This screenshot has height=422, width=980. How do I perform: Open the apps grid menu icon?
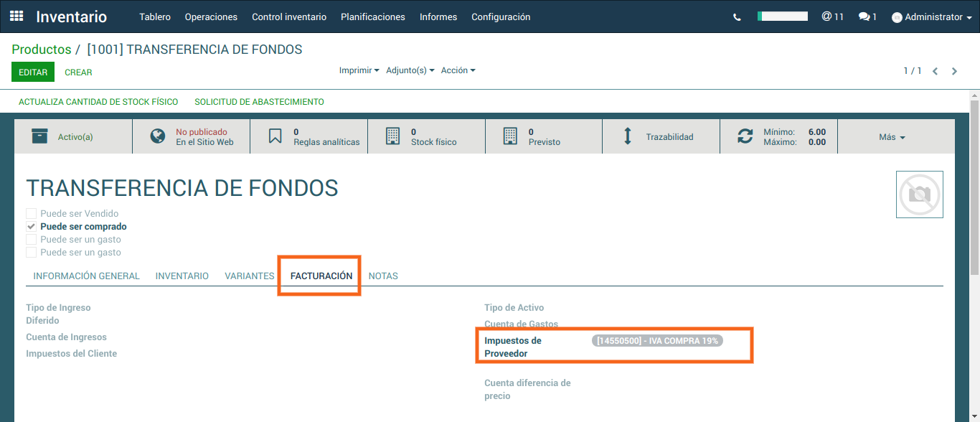pyautogui.click(x=17, y=17)
